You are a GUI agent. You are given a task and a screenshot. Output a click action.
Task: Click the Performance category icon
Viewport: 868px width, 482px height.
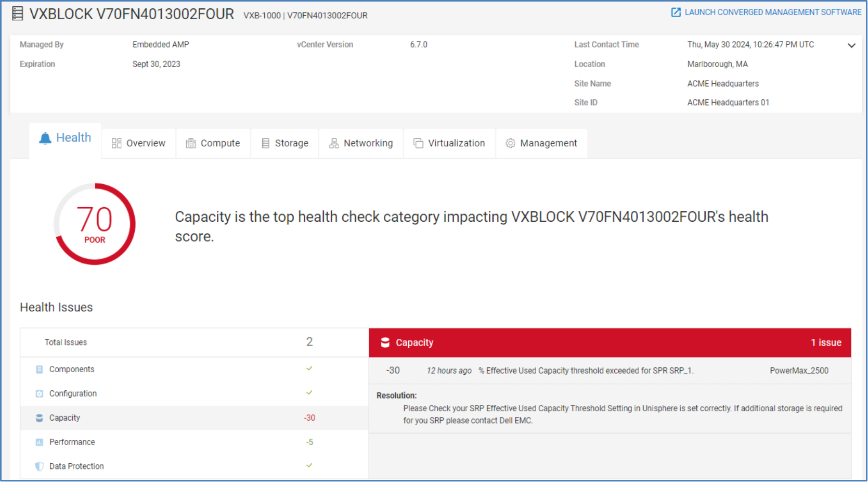coord(40,442)
